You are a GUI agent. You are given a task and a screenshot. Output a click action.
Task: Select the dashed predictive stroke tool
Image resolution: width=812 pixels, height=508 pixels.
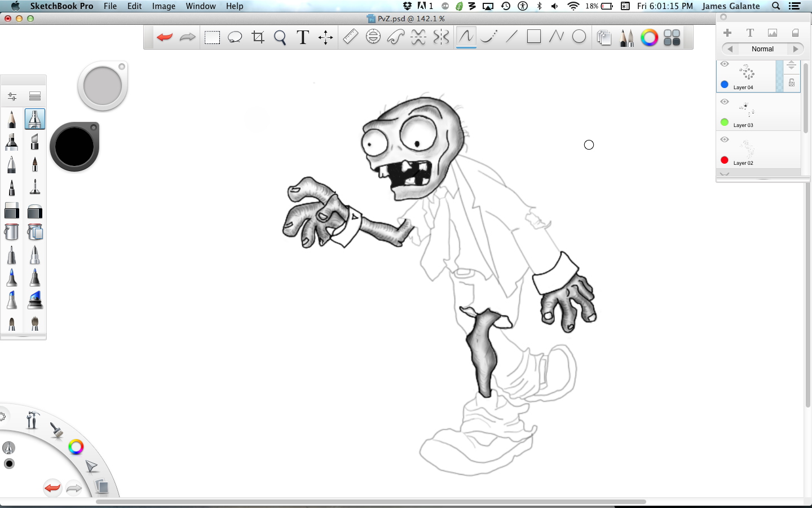[489, 37]
